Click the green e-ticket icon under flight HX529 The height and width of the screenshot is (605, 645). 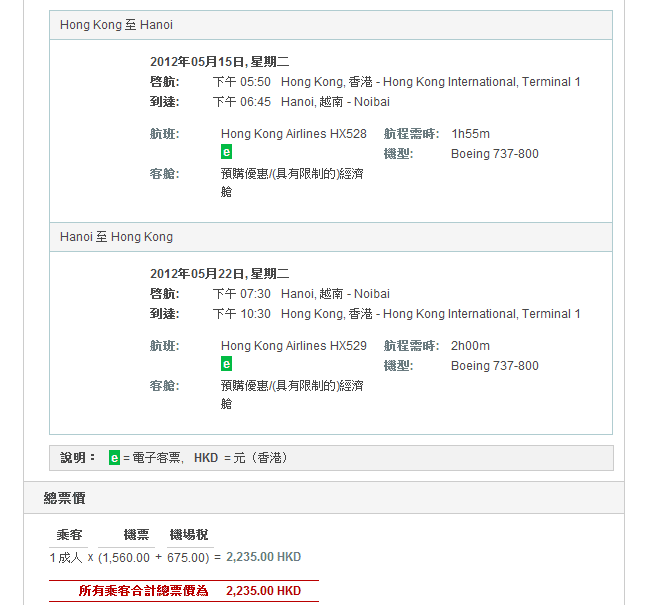click(x=227, y=364)
